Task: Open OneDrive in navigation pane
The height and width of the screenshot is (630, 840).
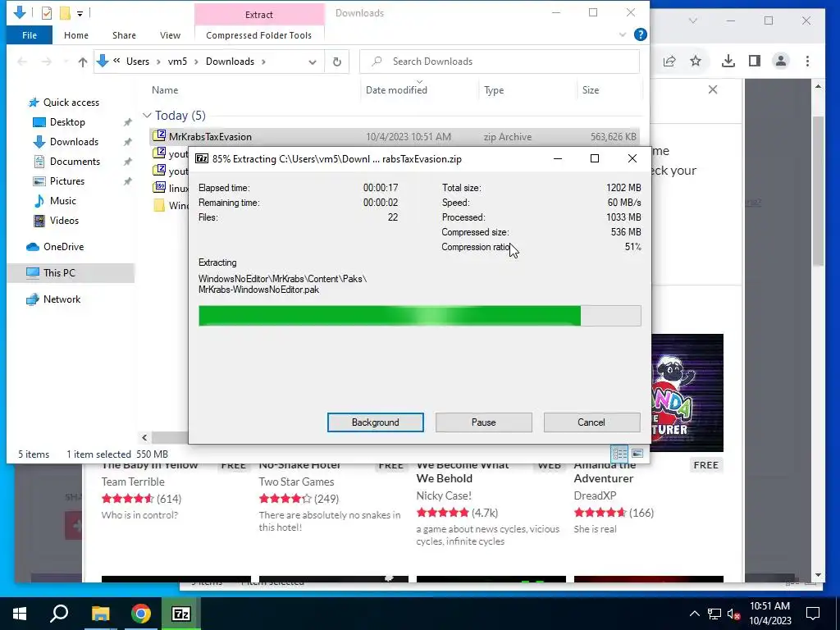Action: (63, 247)
